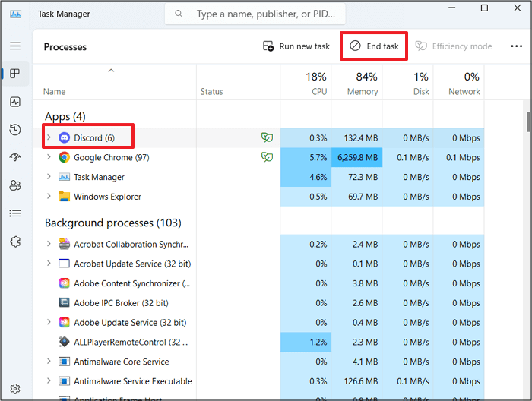This screenshot has width=532, height=401.
Task: Expand Adobe Update Service row
Action: coord(49,322)
